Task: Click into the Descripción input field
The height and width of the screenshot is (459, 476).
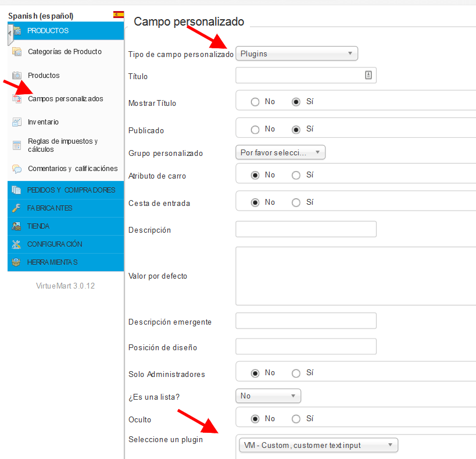Action: (306, 229)
